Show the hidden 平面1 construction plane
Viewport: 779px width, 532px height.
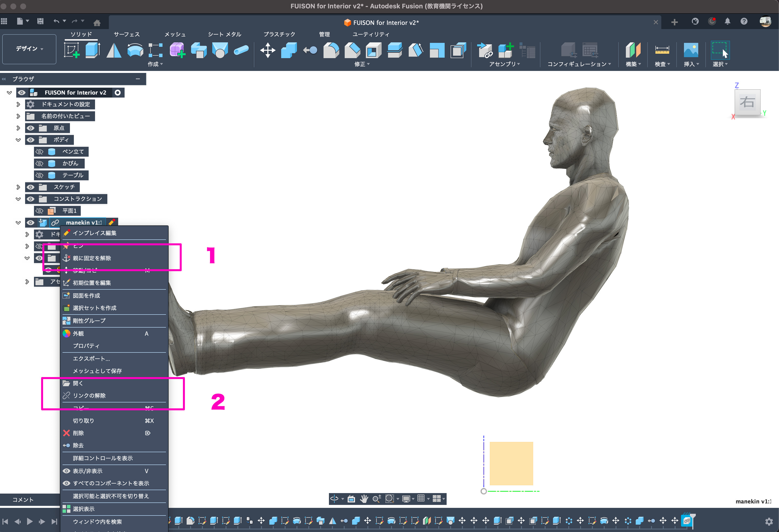40,211
